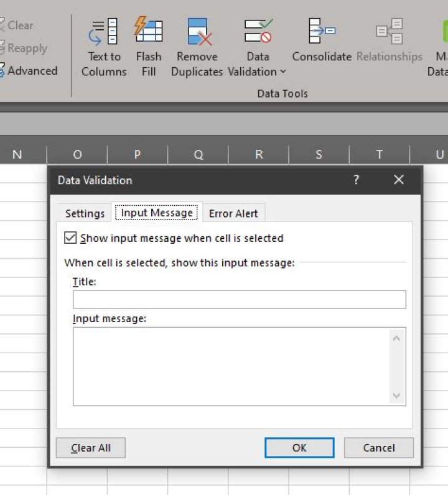Select column N header
Image resolution: width=448 pixels, height=495 pixels.
(x=17, y=154)
